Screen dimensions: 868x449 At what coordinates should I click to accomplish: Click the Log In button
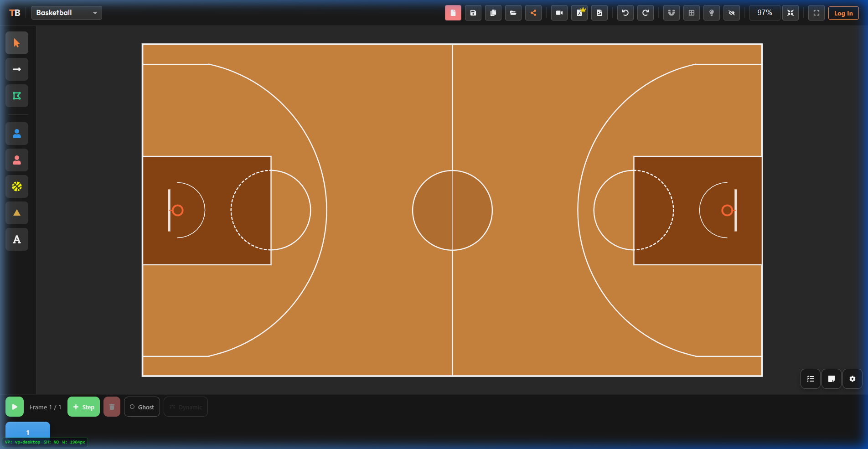tap(843, 13)
